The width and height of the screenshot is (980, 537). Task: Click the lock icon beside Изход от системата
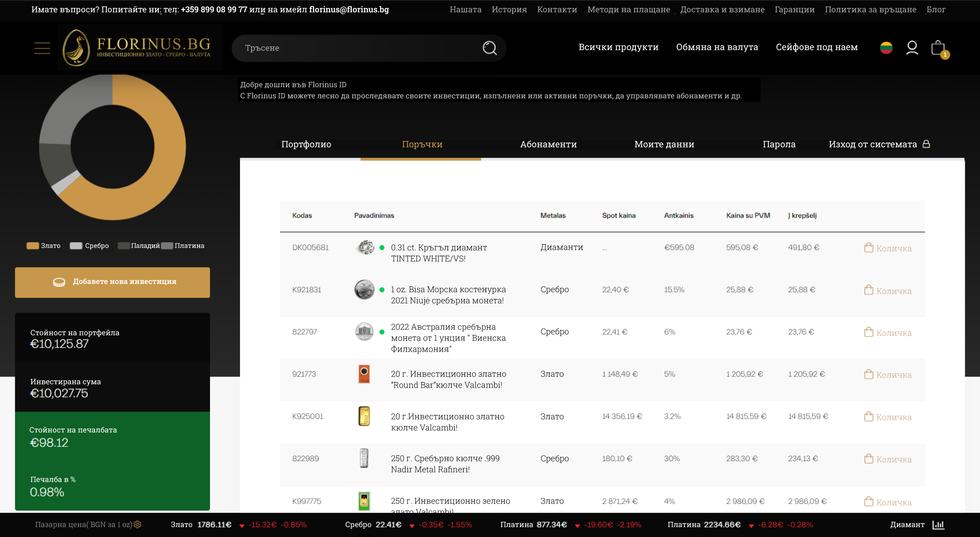(926, 144)
